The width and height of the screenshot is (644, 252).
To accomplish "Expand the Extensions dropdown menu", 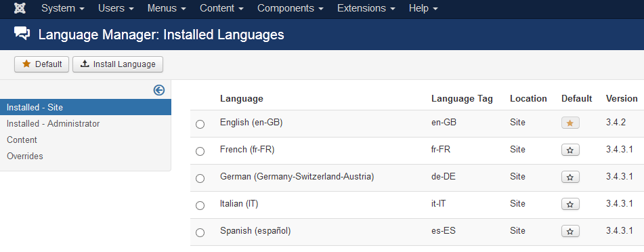I will [x=366, y=8].
